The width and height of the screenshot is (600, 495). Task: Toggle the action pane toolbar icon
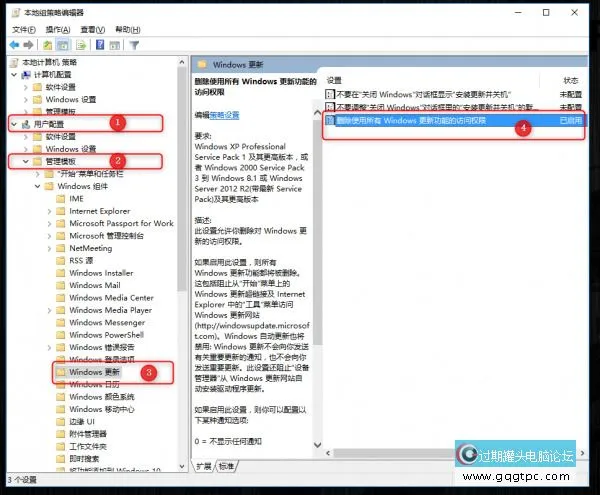115,45
